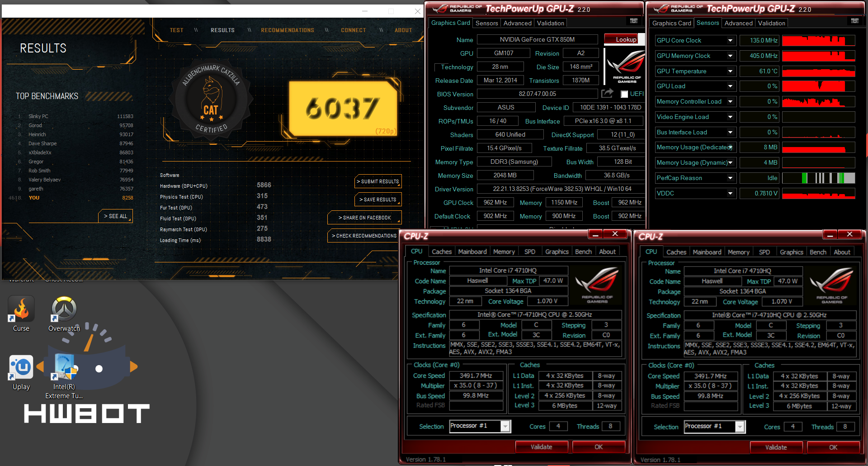Click SUBMIT RESULTS in Catzilla

pyautogui.click(x=378, y=181)
